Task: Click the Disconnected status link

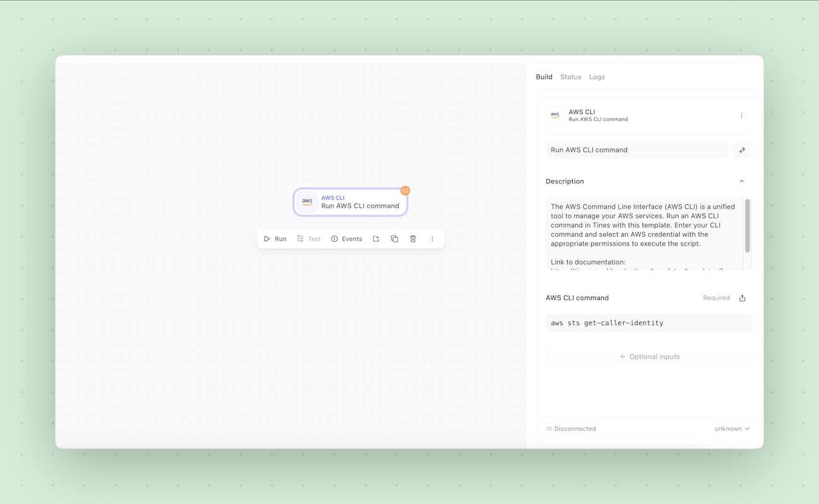Action: coord(571,428)
